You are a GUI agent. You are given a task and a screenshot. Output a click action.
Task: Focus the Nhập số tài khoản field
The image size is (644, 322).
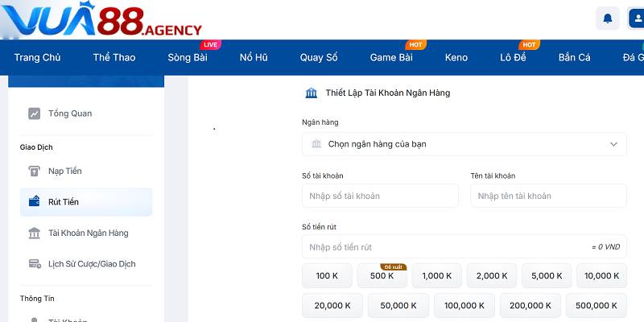(380, 196)
